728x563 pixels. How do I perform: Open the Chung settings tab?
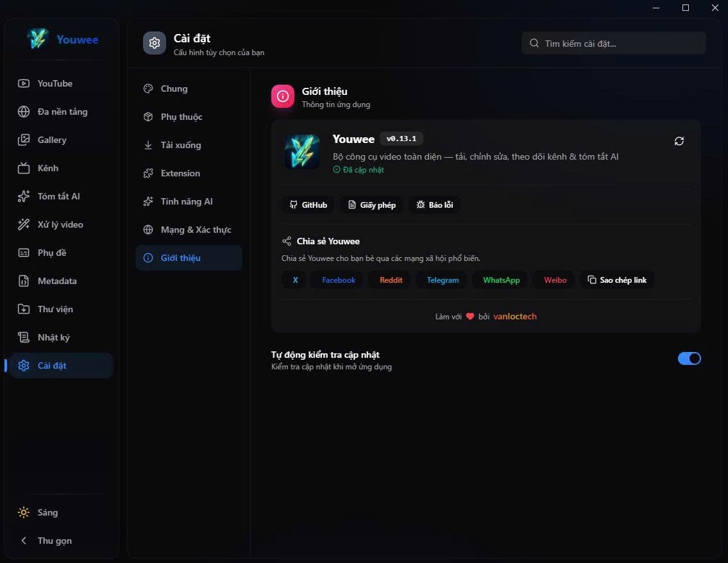[x=189, y=88]
